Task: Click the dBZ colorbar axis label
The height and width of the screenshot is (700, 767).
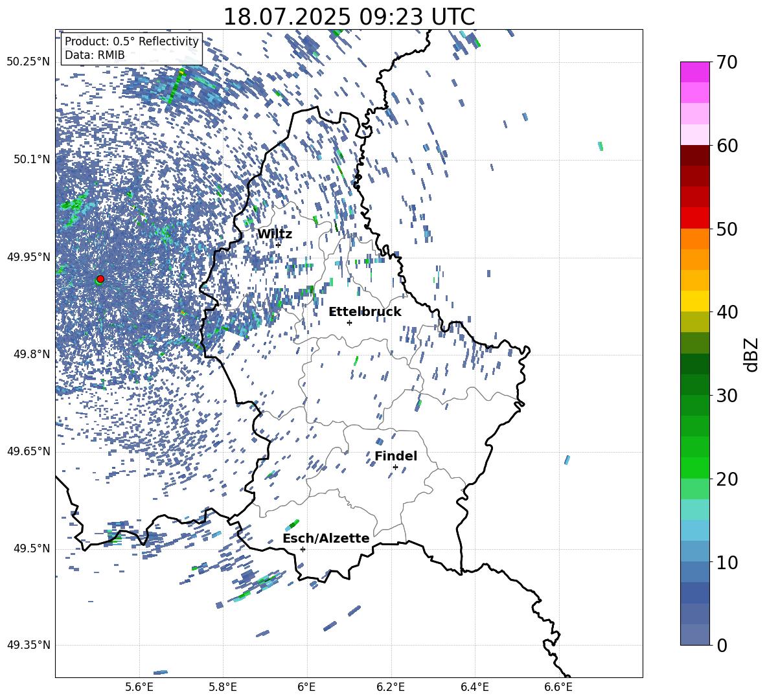Action: (752, 354)
